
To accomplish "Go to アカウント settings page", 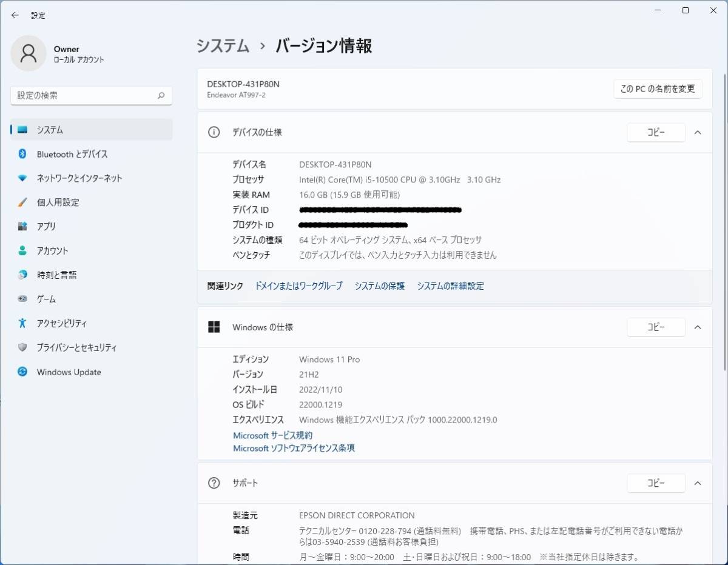I will click(92, 251).
